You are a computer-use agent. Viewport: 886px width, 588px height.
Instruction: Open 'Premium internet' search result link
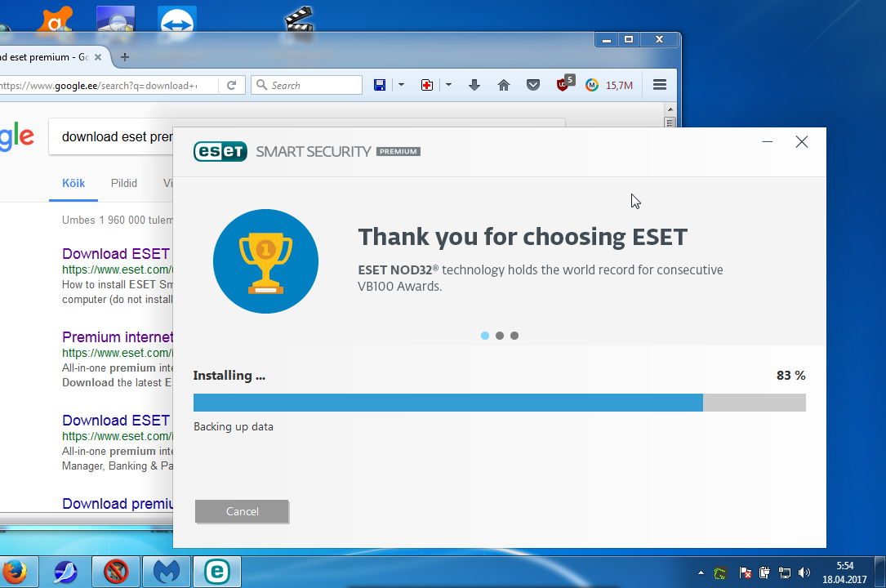coord(118,337)
